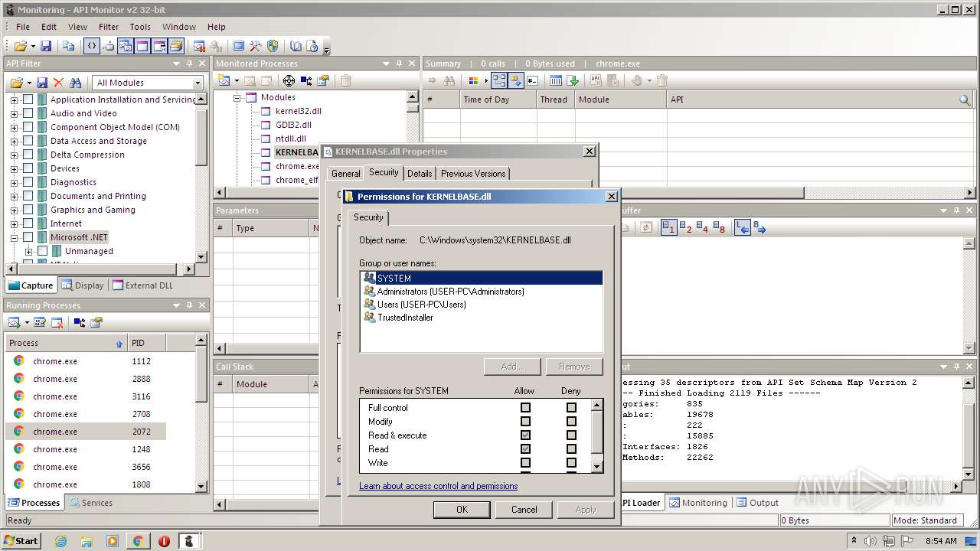Click OK in the Permissions dialog
Image resolution: width=980 pixels, height=551 pixels.
click(462, 510)
